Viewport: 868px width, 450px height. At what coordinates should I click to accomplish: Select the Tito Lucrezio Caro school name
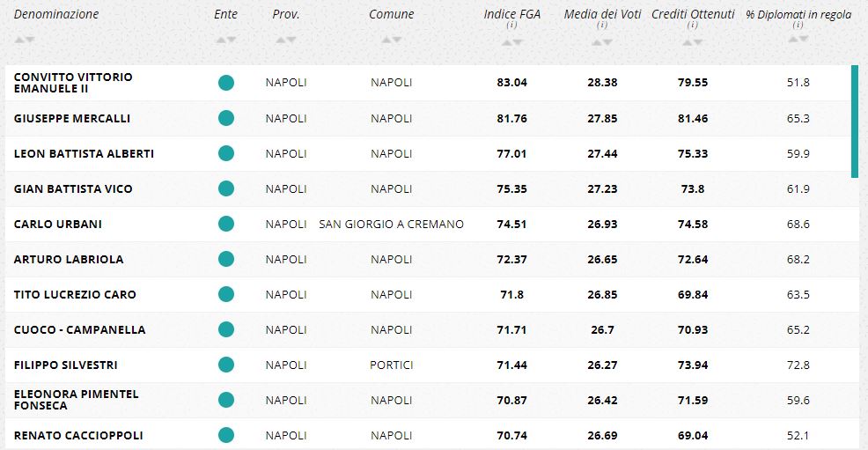click(x=75, y=294)
